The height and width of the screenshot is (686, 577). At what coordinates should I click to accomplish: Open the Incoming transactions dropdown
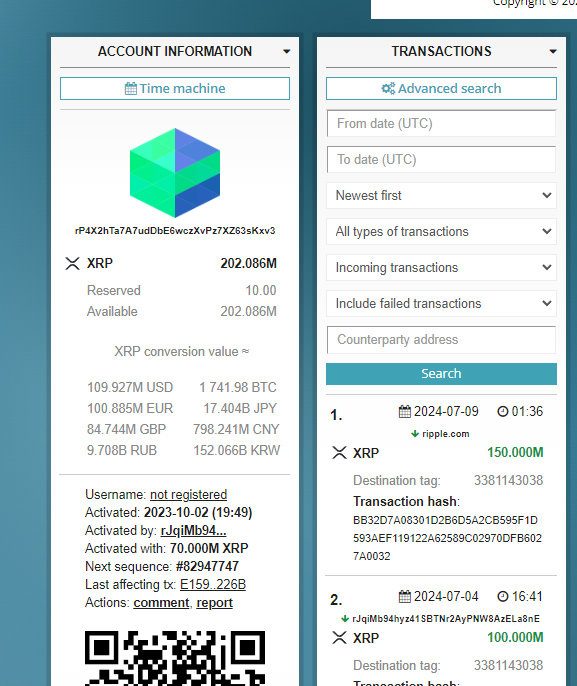pyautogui.click(x=441, y=267)
